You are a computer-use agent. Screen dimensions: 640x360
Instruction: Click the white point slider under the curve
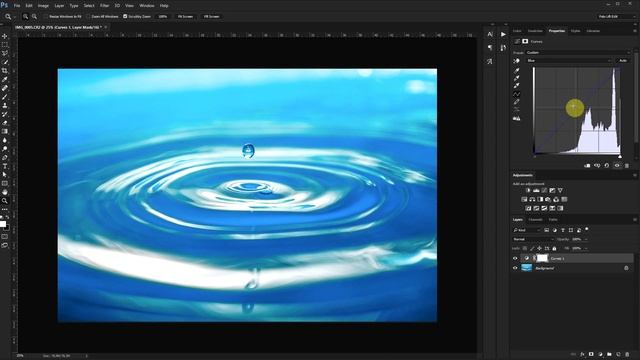[x=620, y=156]
